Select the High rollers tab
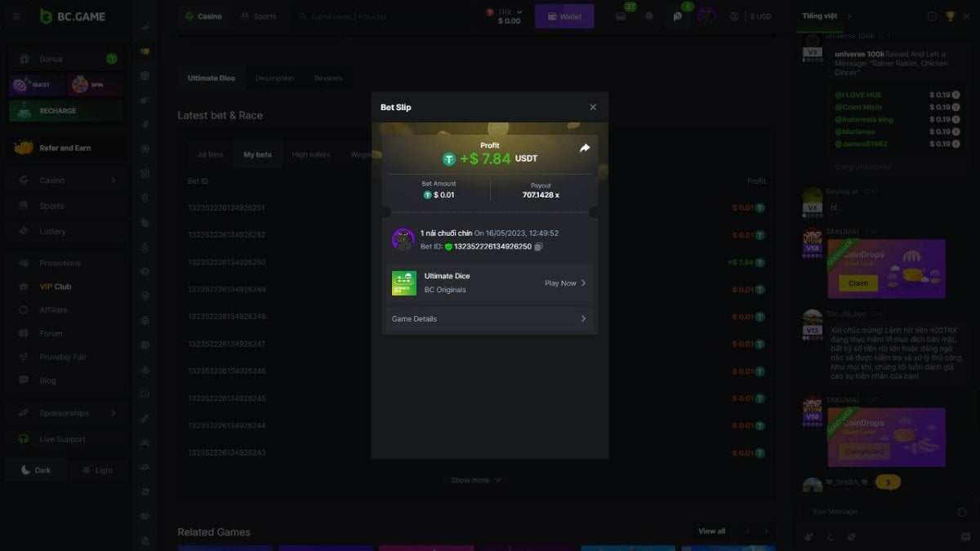The image size is (980, 551). [x=311, y=155]
